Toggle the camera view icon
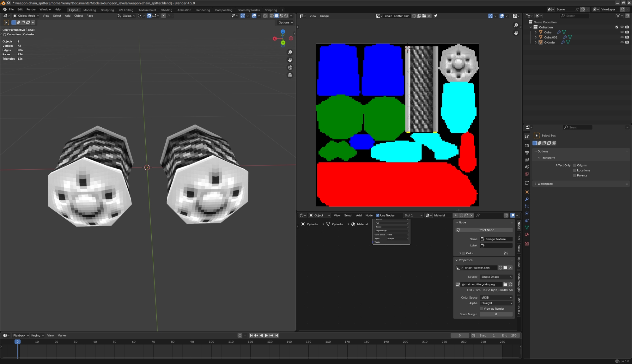Screen dimensions: 632x364 290,68
